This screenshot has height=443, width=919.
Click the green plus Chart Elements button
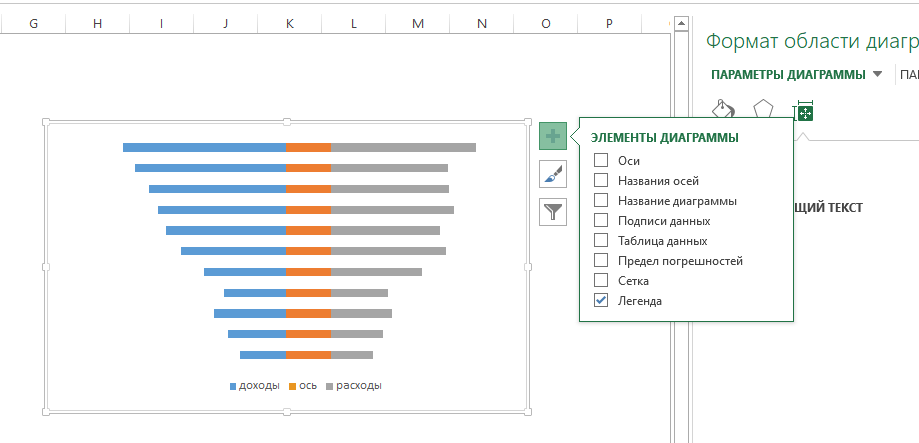(x=553, y=135)
